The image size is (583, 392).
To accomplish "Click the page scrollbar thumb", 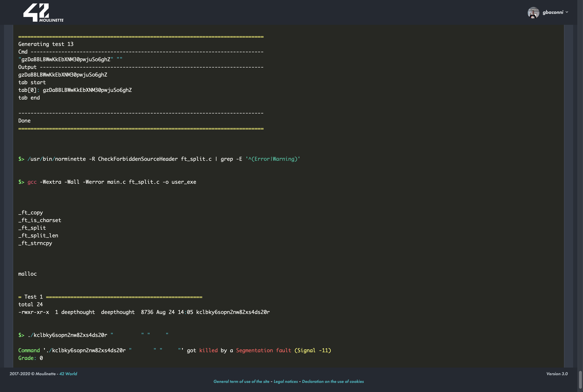I will coord(580,380).
